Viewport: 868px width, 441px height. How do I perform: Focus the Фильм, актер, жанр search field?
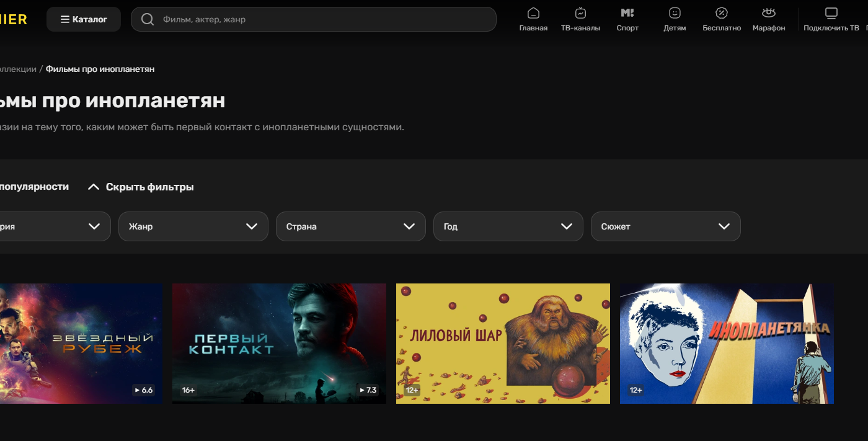coord(314,19)
